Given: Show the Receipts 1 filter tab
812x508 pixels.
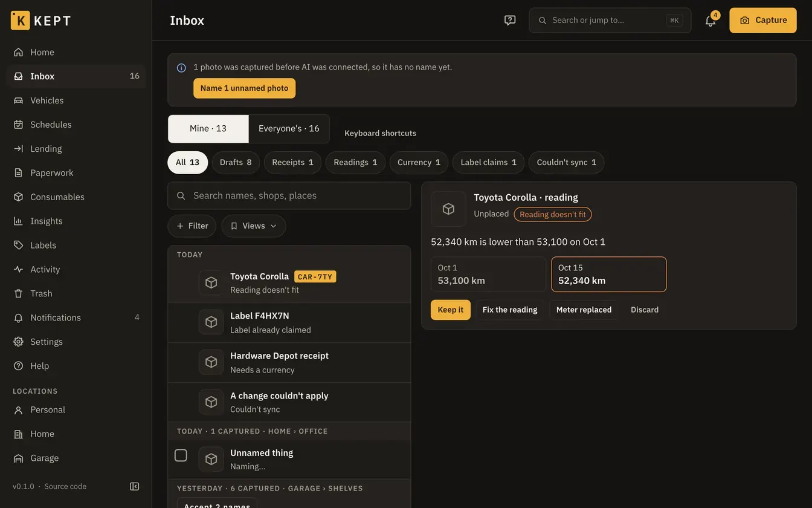Looking at the screenshot, I should pos(293,163).
